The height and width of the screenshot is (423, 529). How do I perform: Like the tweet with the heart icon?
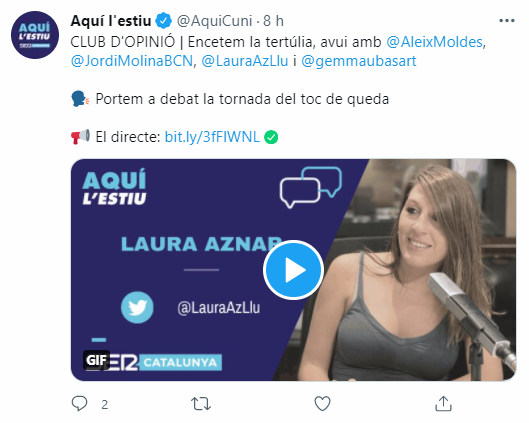pos(322,403)
